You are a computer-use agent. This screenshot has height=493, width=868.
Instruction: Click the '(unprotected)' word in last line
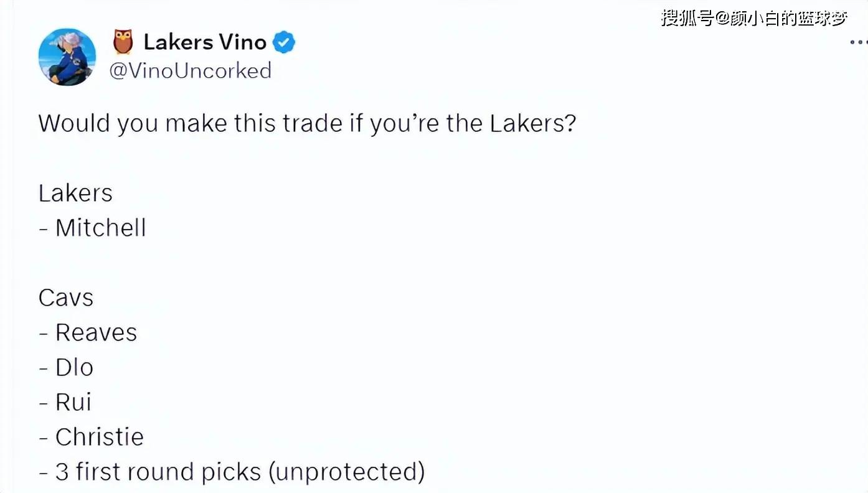(x=347, y=472)
